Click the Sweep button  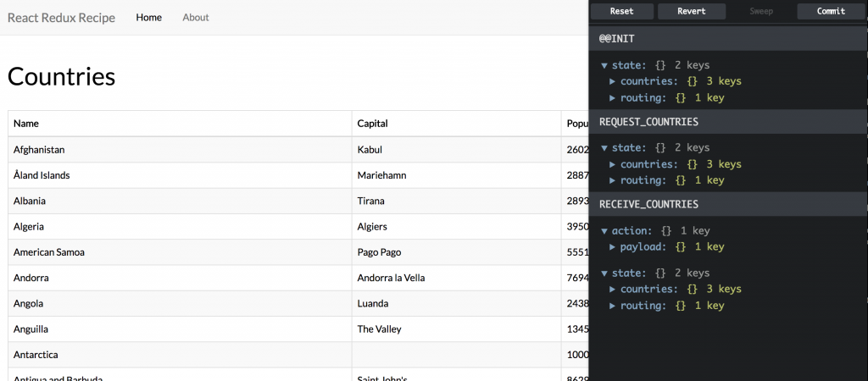pyautogui.click(x=761, y=11)
